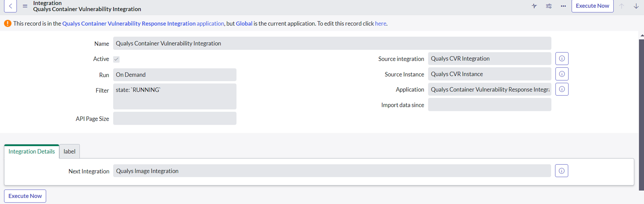
Task: Open the activity stream pulse icon
Action: pos(534,6)
